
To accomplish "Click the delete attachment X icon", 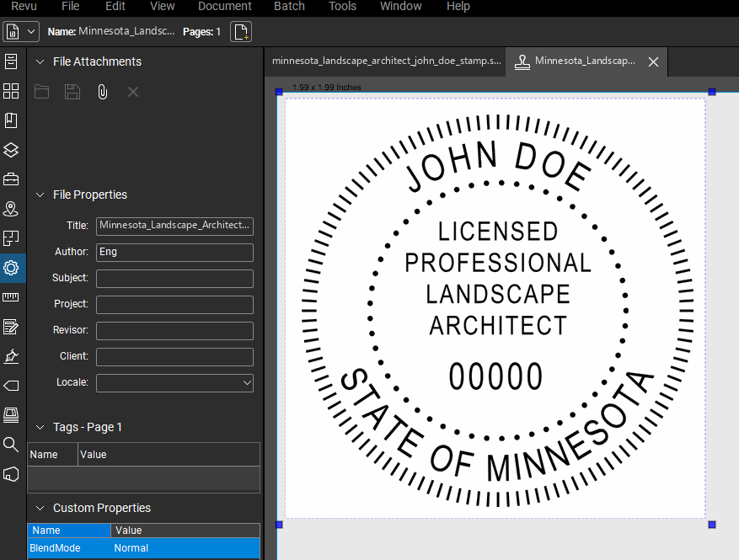I will (x=133, y=92).
